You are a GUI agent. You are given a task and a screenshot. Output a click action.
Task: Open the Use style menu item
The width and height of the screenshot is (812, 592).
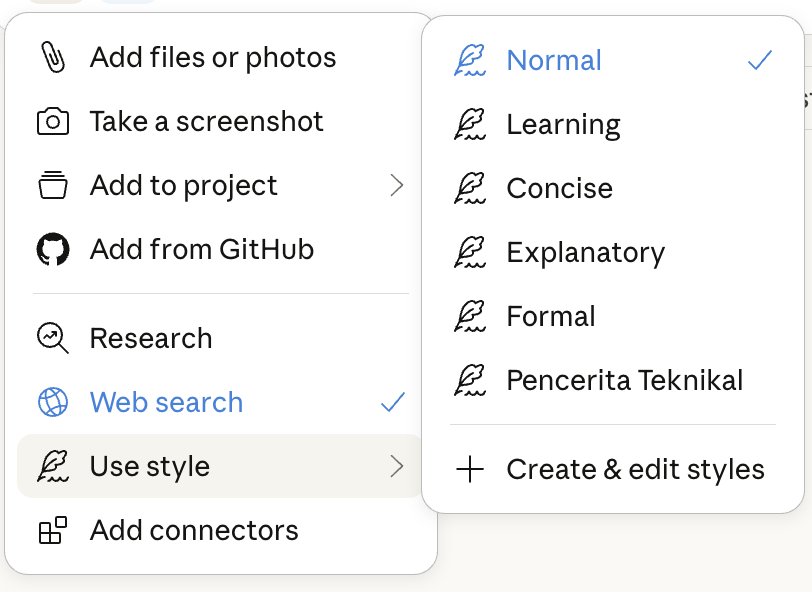pyautogui.click(x=150, y=466)
